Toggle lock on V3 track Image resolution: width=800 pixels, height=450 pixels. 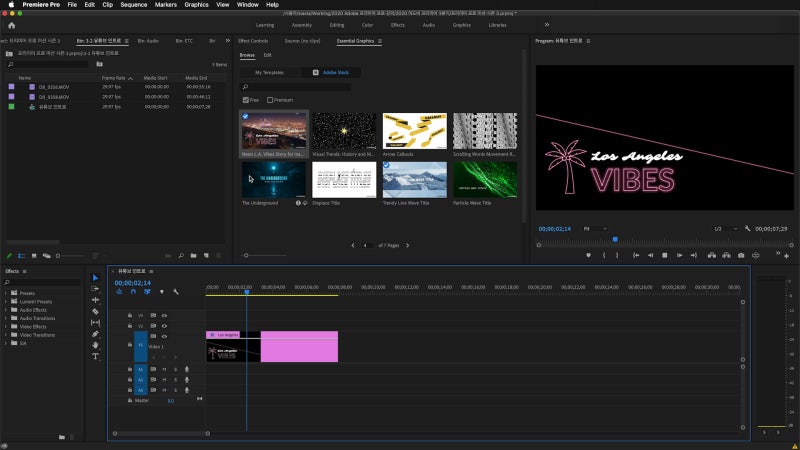[130, 315]
